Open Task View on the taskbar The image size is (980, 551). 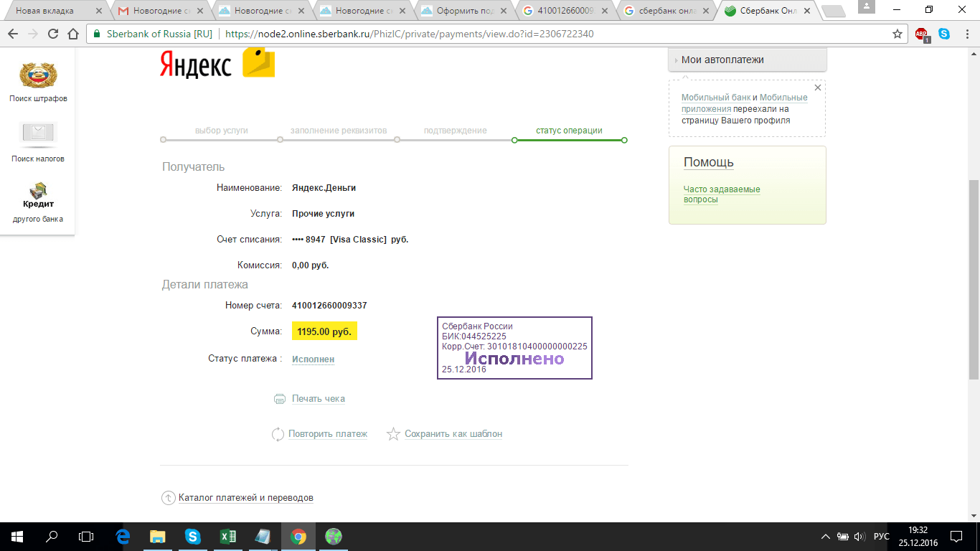click(86, 536)
